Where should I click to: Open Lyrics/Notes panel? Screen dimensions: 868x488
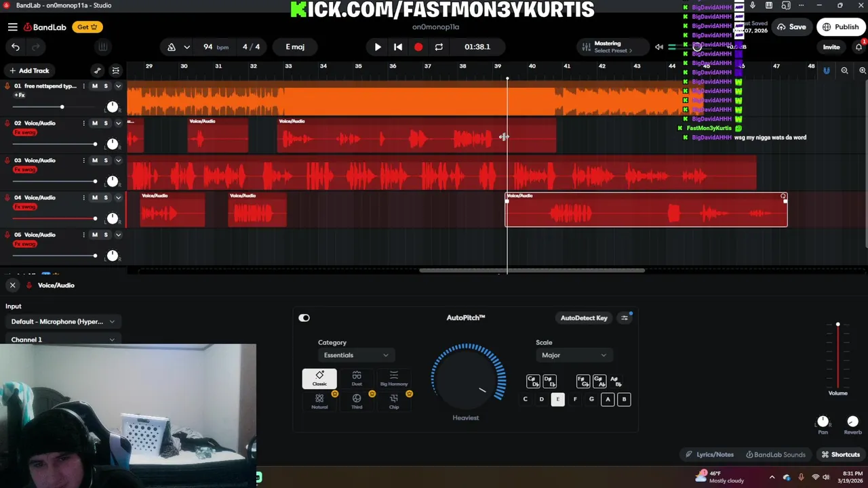709,455
